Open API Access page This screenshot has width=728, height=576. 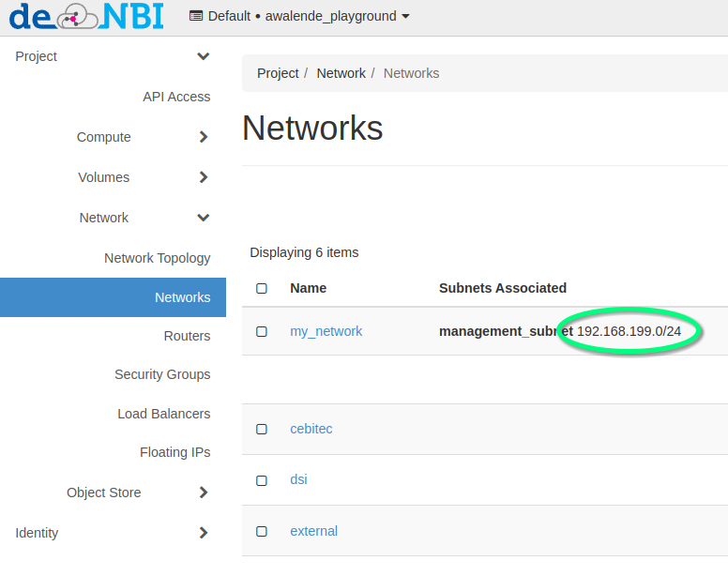click(176, 97)
